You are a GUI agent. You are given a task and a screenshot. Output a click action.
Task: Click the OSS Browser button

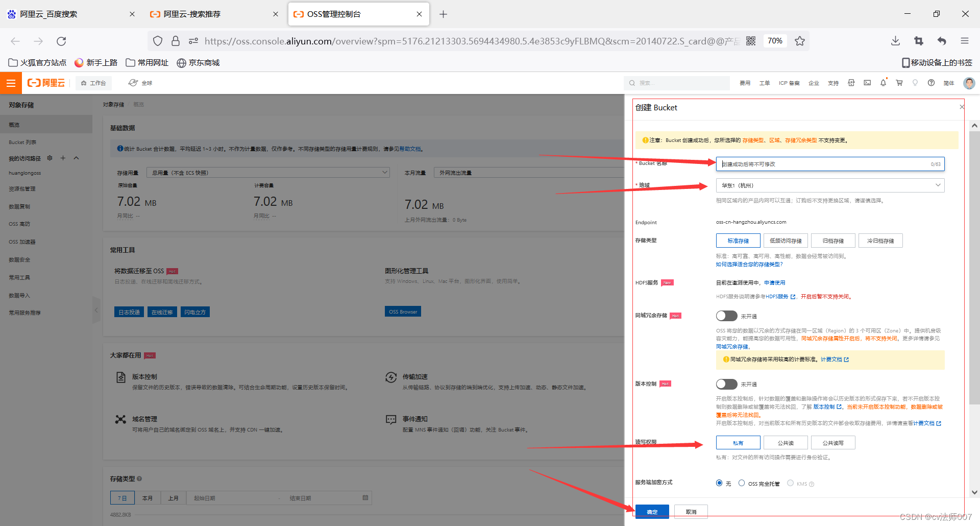[x=403, y=312]
